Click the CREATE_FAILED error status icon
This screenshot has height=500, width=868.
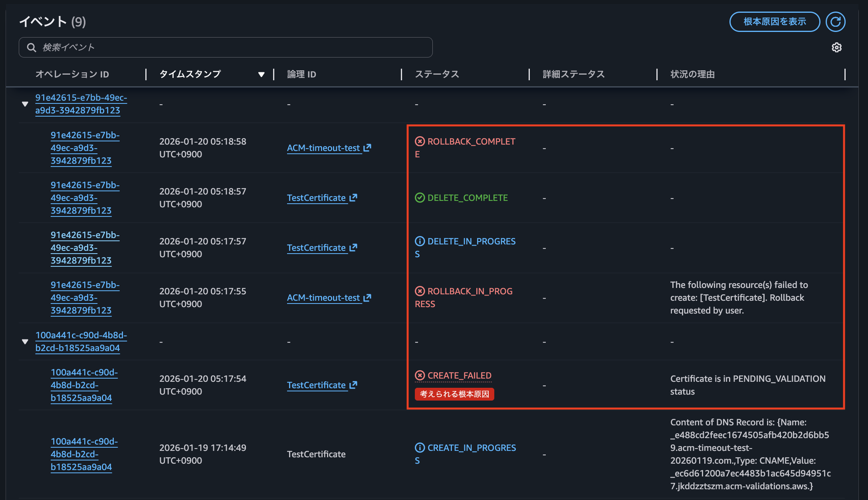(x=420, y=375)
